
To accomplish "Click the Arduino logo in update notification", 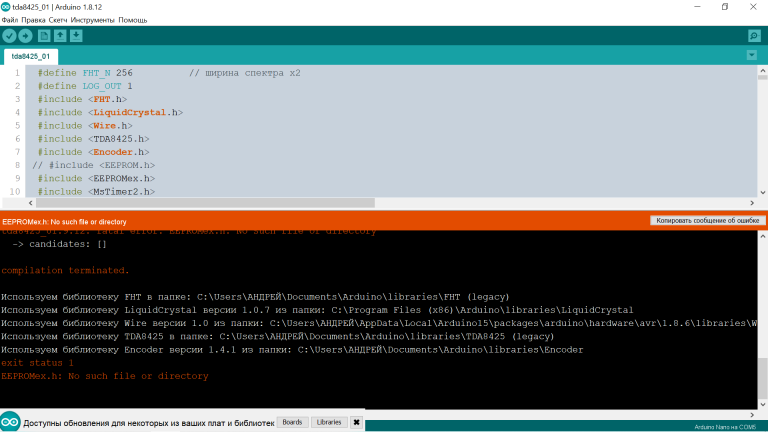I will [x=10, y=422].
